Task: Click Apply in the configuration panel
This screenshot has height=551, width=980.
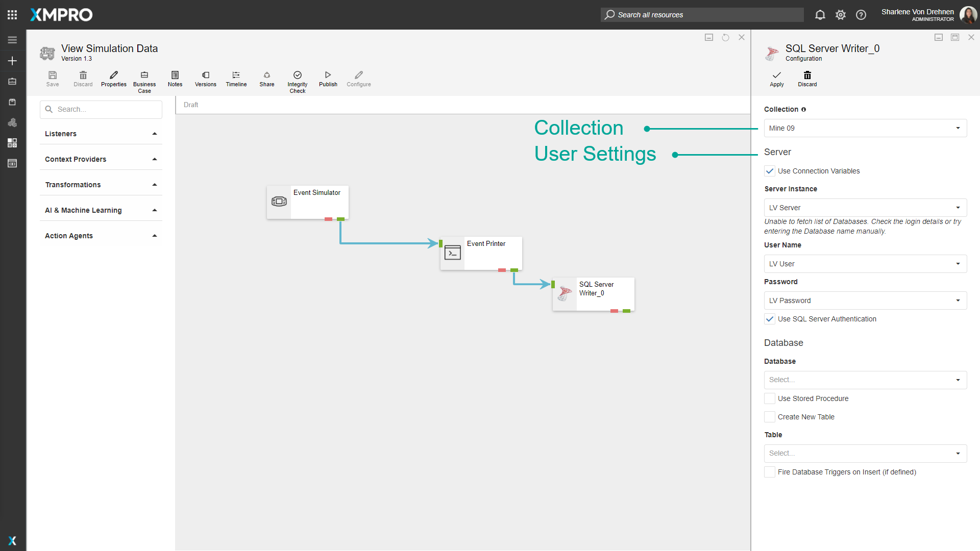Action: point(776,79)
